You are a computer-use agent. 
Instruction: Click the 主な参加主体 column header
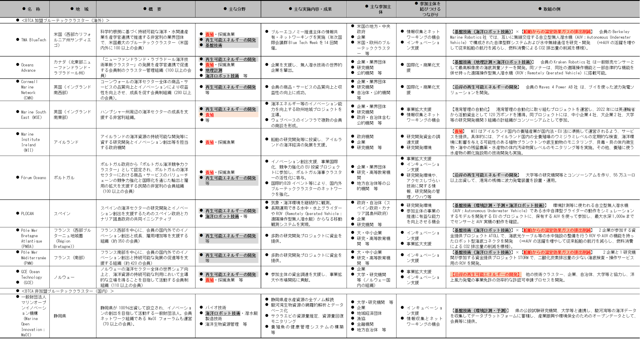372,9
